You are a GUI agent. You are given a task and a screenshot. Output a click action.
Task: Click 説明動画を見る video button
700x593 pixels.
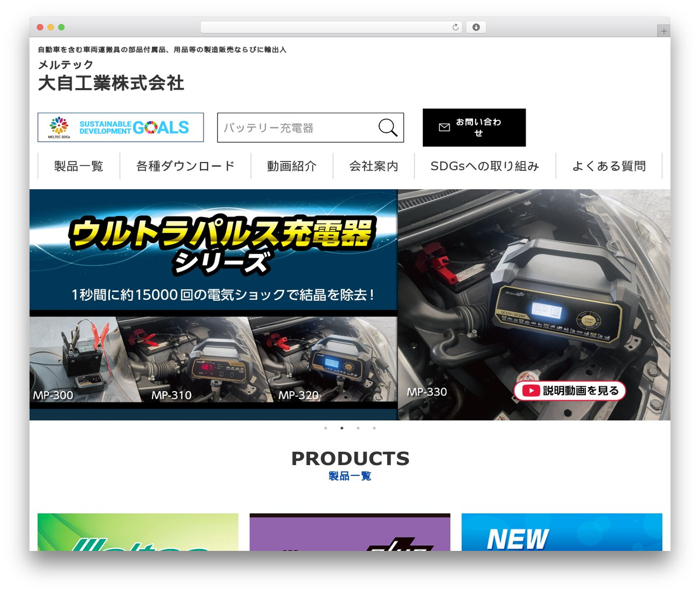tap(570, 391)
